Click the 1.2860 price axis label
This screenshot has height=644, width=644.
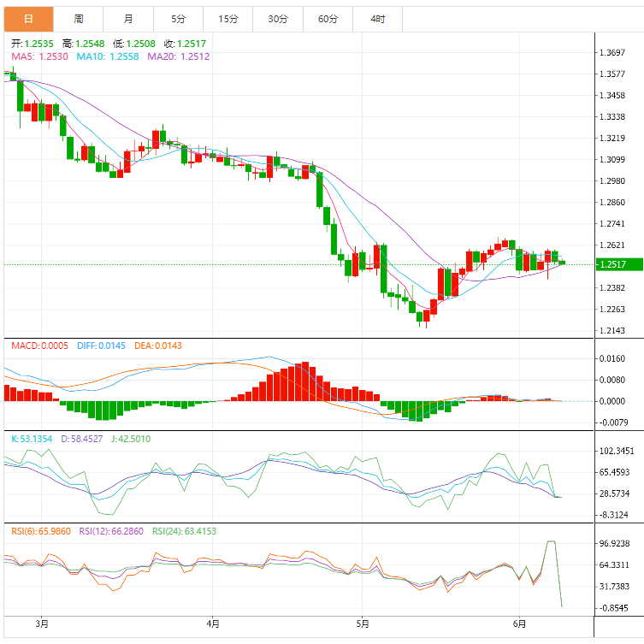pos(612,202)
